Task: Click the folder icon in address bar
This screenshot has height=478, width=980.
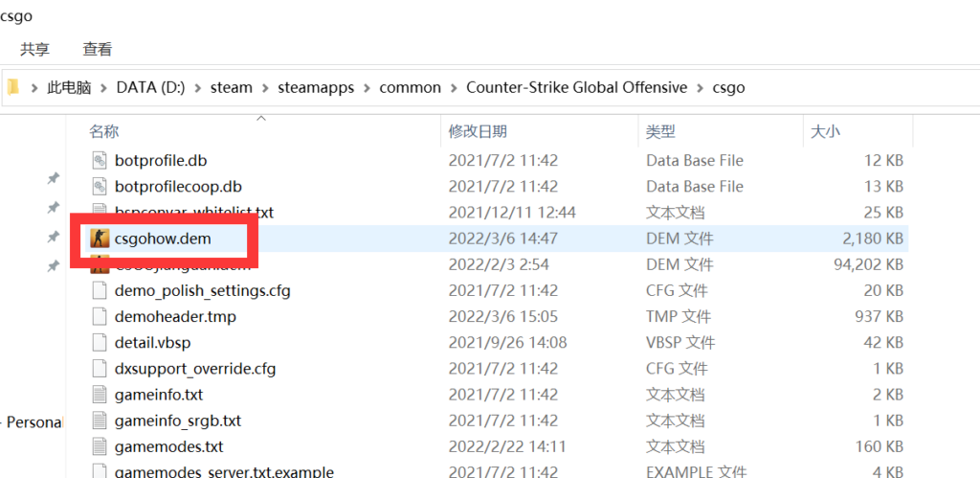Action: tap(13, 87)
